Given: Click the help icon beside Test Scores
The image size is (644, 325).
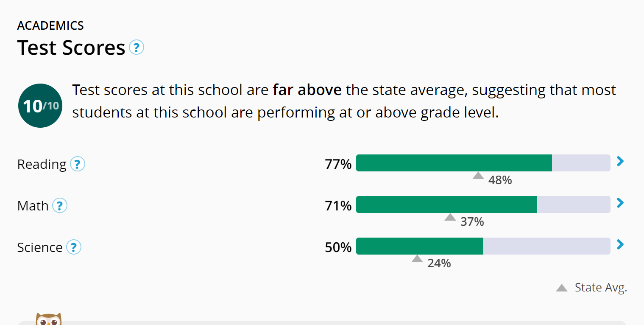Looking at the screenshot, I should (x=136, y=47).
